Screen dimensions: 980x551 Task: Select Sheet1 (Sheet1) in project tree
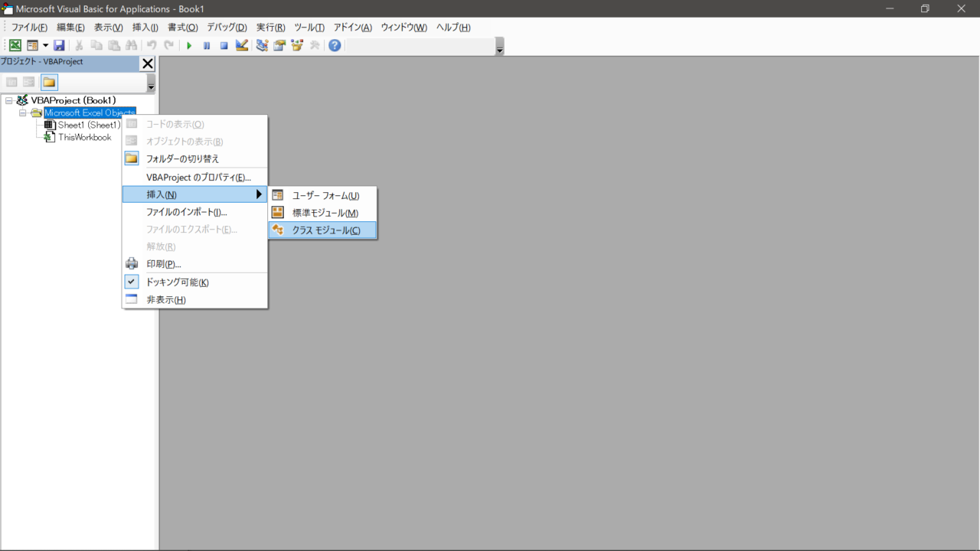pyautogui.click(x=89, y=125)
